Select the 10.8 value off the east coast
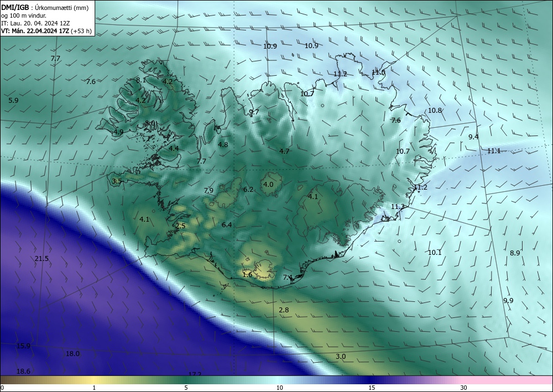This screenshot has width=553, height=392. pos(435,111)
